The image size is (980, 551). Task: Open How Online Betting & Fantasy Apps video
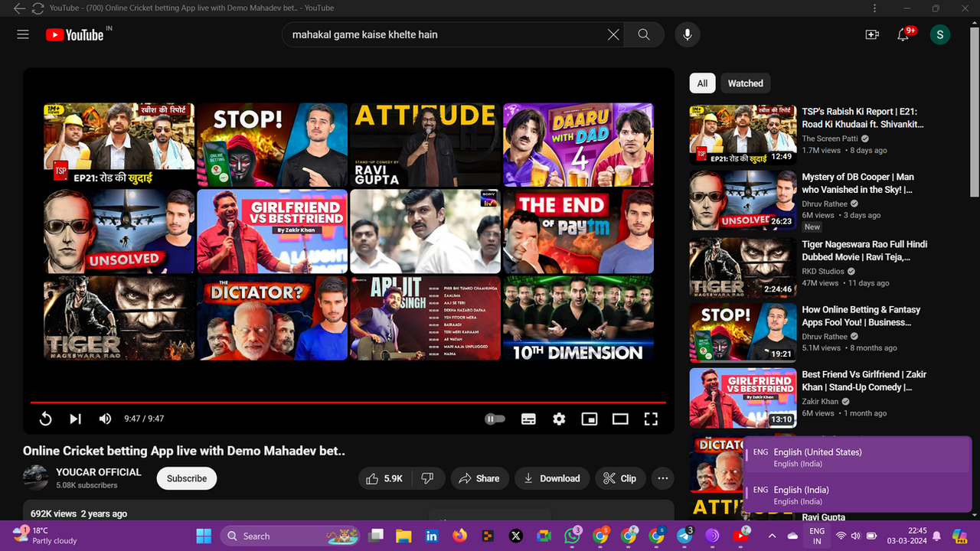tap(861, 316)
